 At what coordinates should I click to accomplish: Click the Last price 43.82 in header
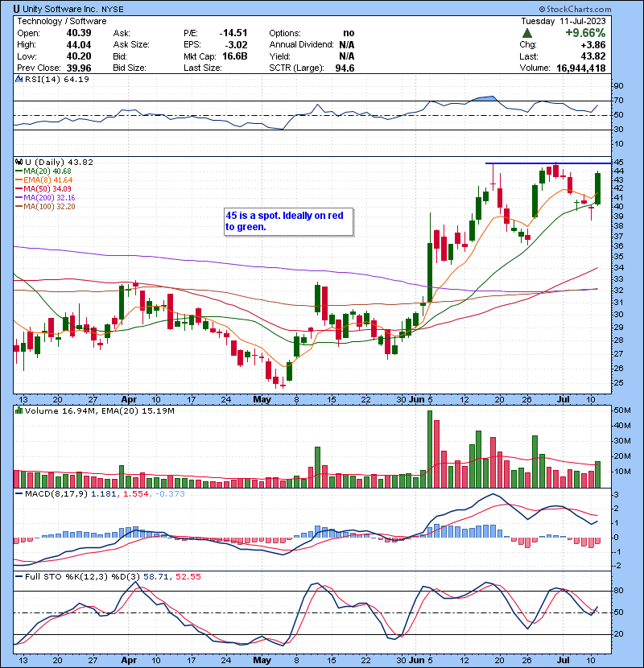click(x=592, y=56)
